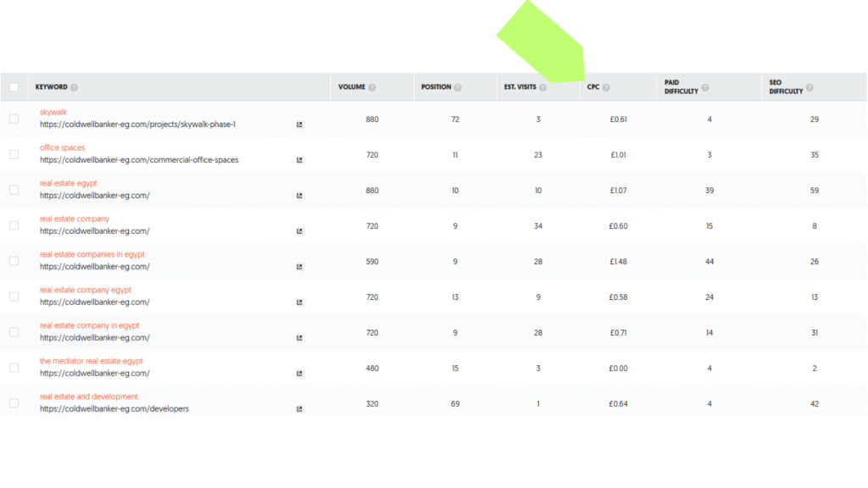Select SEO difficulty value 42

point(815,404)
